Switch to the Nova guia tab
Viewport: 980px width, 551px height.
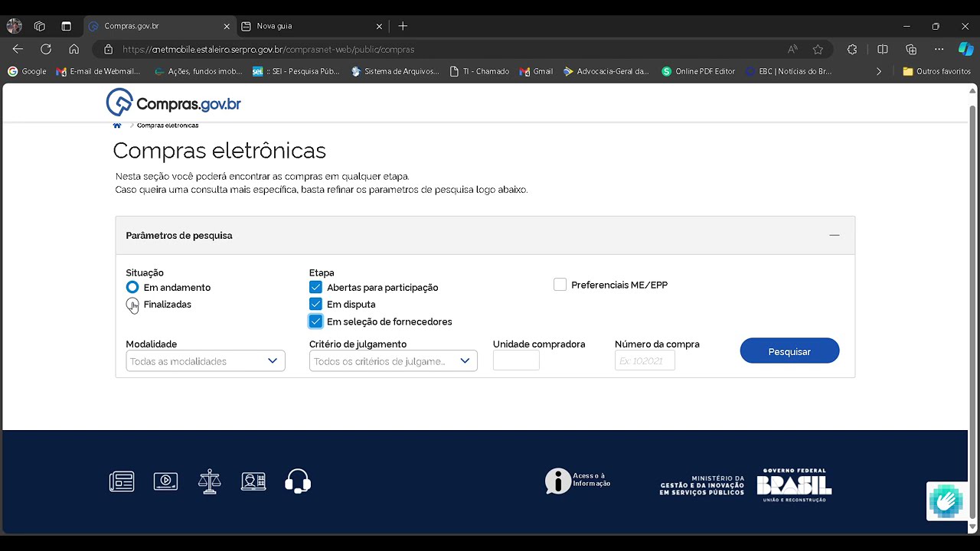pos(312,26)
